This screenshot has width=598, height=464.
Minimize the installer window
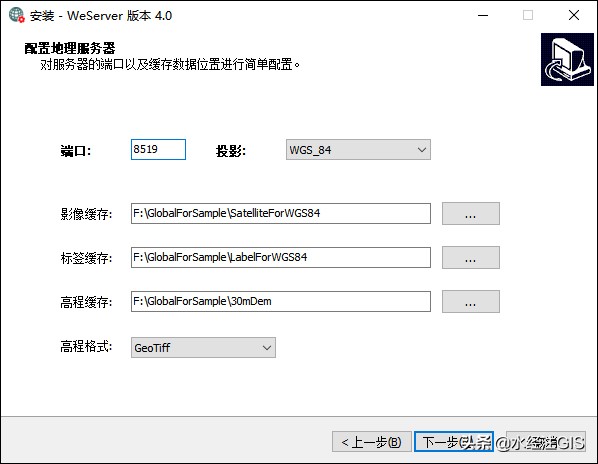coord(483,15)
